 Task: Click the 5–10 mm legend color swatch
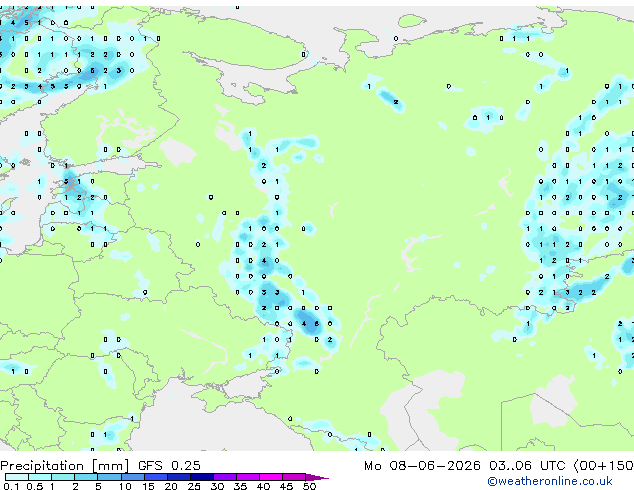[x=109, y=477]
